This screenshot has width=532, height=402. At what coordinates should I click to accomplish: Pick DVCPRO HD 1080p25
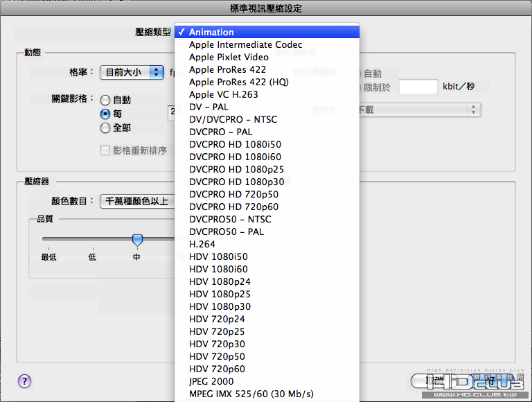(x=267, y=169)
